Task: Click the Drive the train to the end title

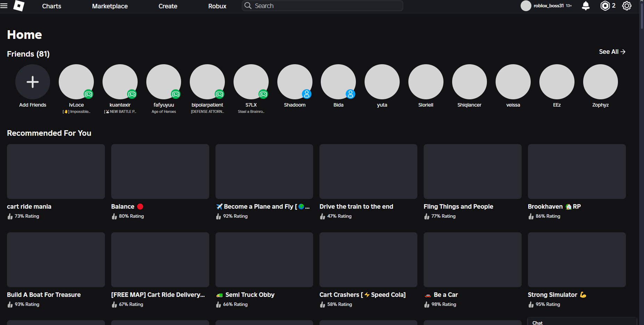Action: point(356,207)
